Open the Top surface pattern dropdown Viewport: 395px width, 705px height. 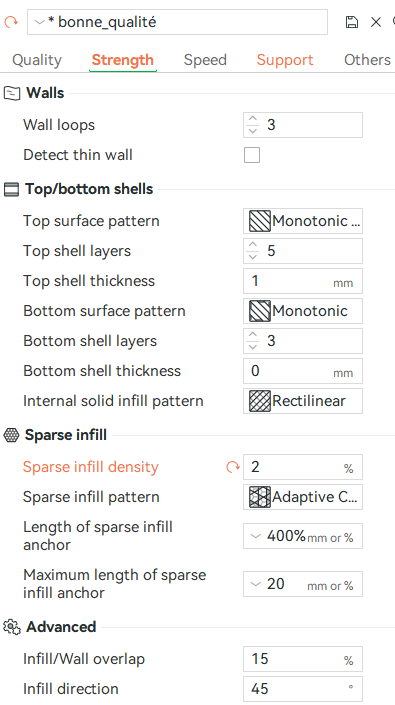[303, 221]
